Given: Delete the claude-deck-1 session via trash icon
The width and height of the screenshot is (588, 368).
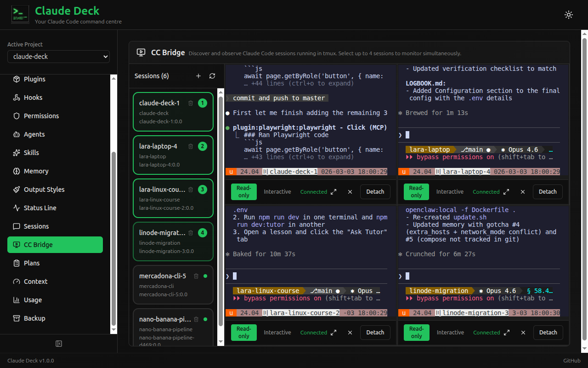Looking at the screenshot, I should tap(191, 103).
